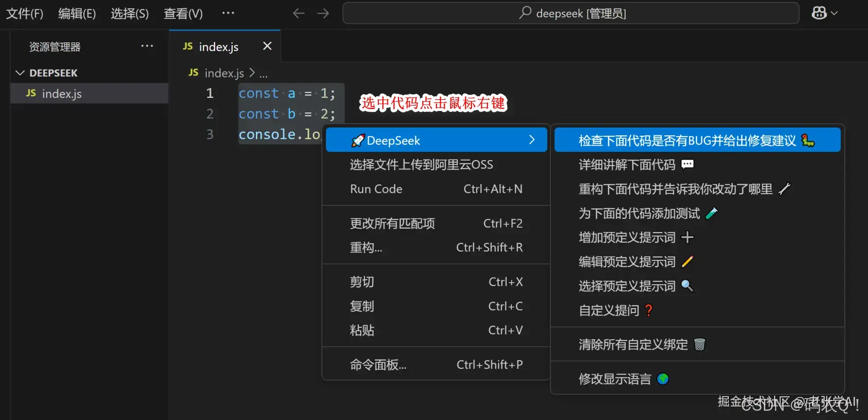This screenshot has height=420, width=868.
Task: Select 清除所有自定义绑定 submenu item
Action: [697, 345]
